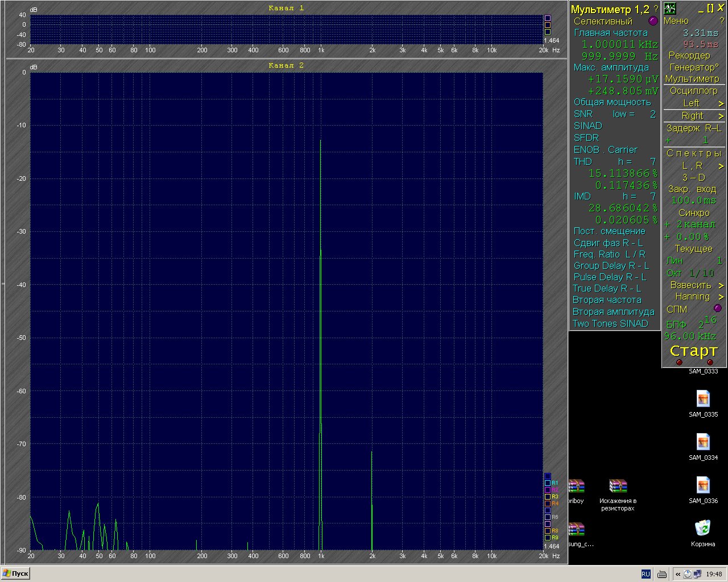Image resolution: width=728 pixels, height=582 pixels.
Task: Click the oscilloscope app icon in control panel
Action: point(670,9)
